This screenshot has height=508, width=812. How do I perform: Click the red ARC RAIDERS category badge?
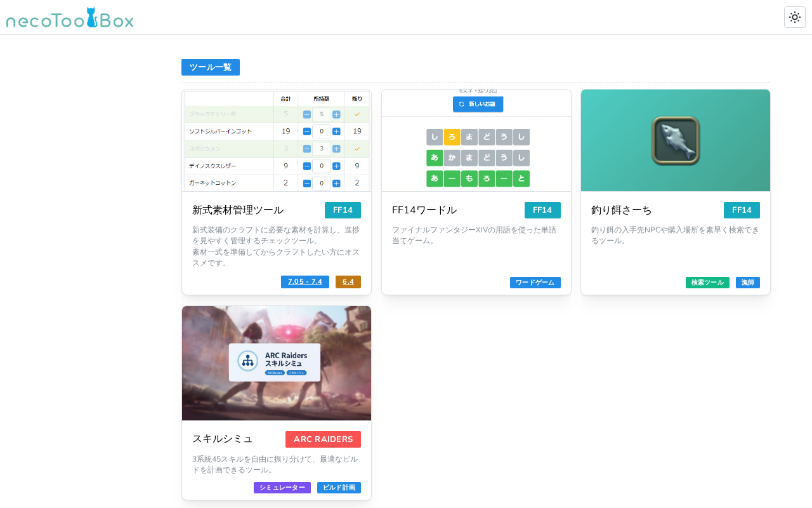tap(323, 439)
